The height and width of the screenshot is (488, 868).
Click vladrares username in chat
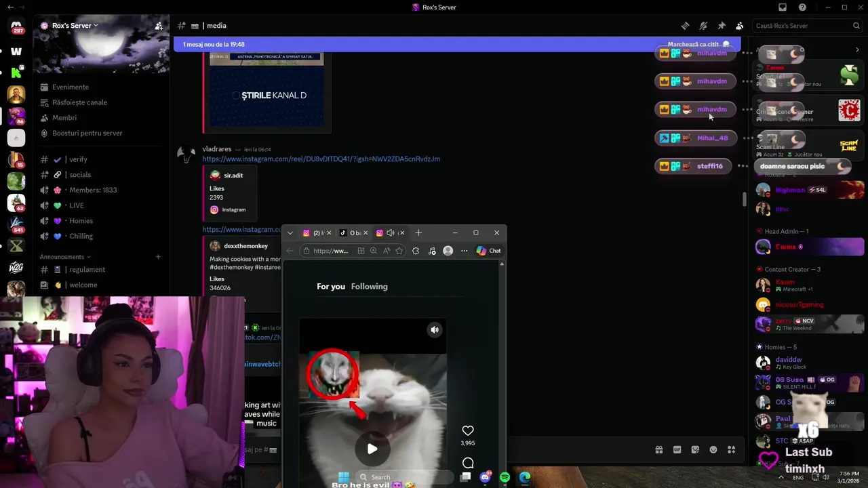coord(217,149)
